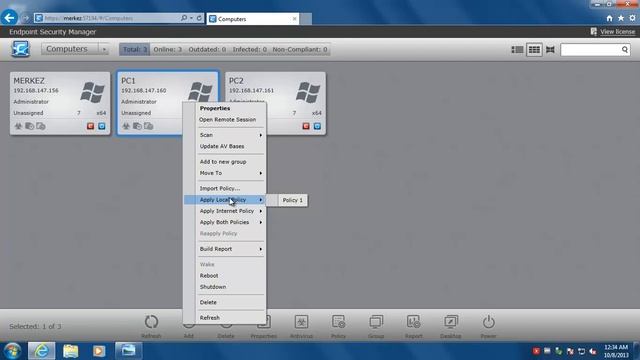
Task: Click browser home icon
Action: tap(609, 18)
